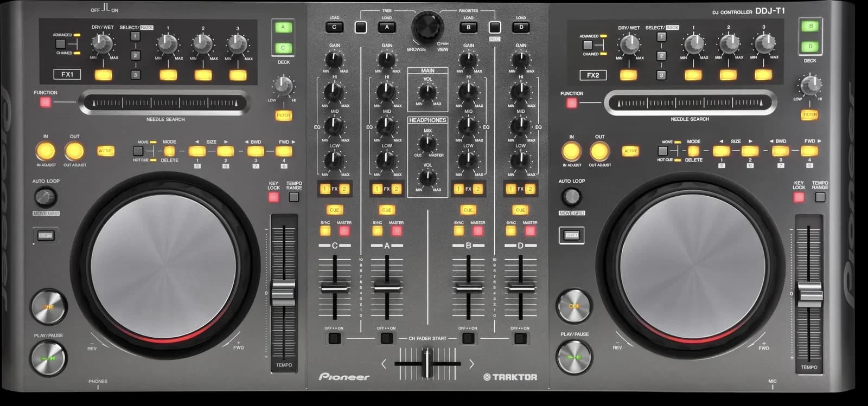Click the left deck SHIFT button
The height and width of the screenshot is (406, 868).
pos(45,235)
